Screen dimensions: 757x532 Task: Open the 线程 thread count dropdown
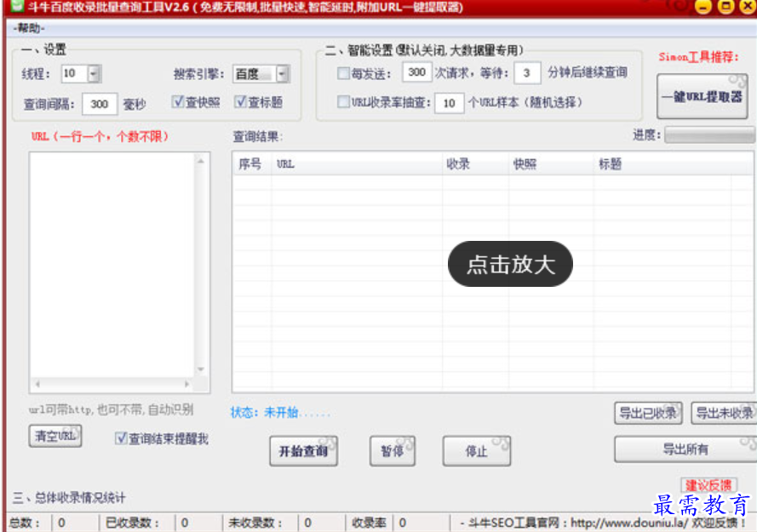point(95,74)
